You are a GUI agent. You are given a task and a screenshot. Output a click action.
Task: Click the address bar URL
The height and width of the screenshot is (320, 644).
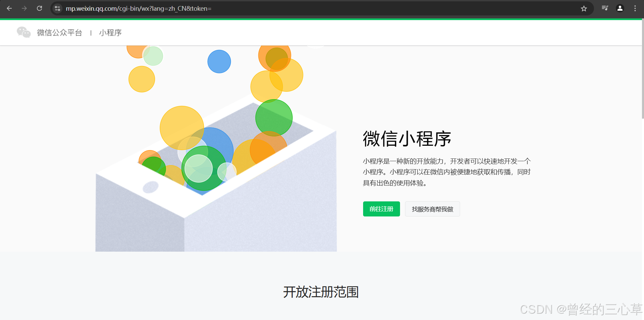point(138,8)
